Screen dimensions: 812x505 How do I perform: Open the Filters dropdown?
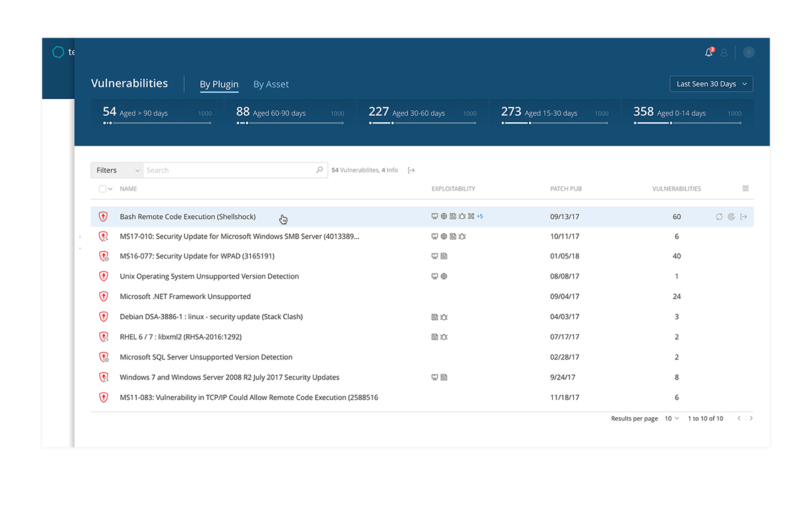click(117, 170)
